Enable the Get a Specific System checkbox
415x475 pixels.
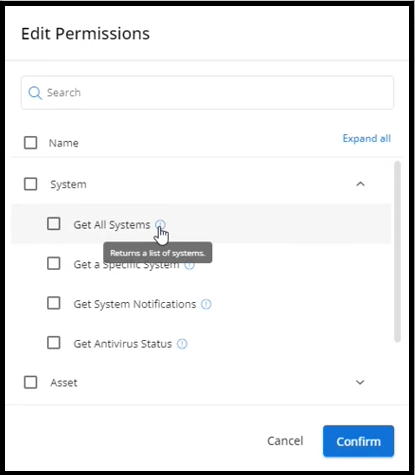[54, 264]
